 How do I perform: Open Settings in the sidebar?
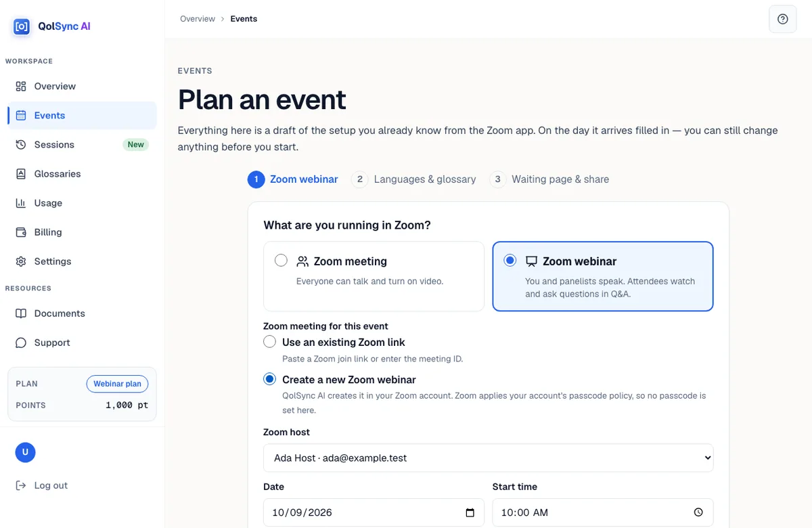point(82,261)
